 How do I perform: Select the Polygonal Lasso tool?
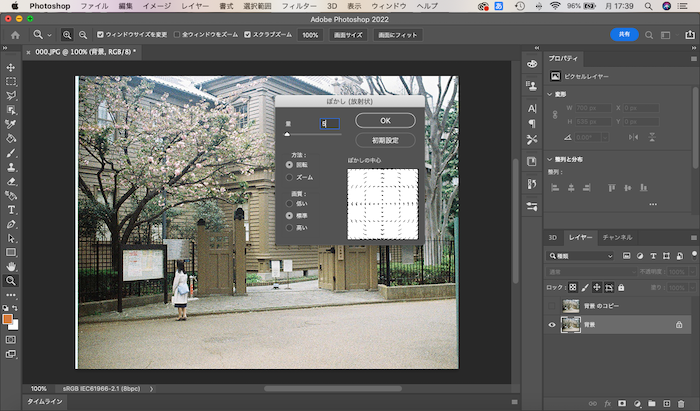[11, 95]
